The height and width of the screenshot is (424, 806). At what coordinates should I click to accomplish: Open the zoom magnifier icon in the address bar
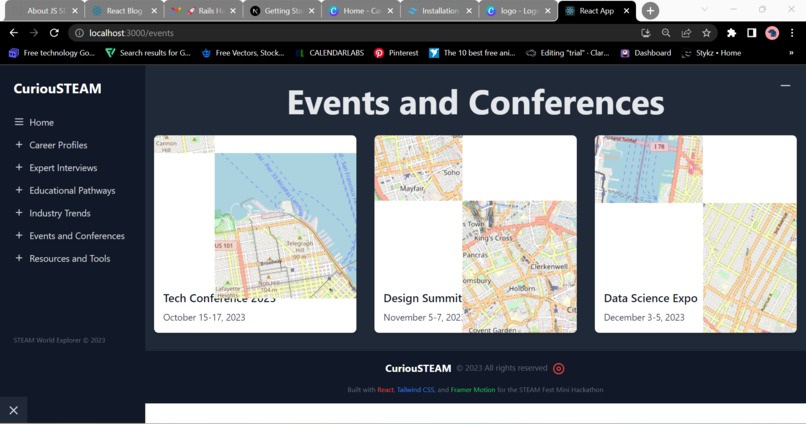tap(666, 33)
